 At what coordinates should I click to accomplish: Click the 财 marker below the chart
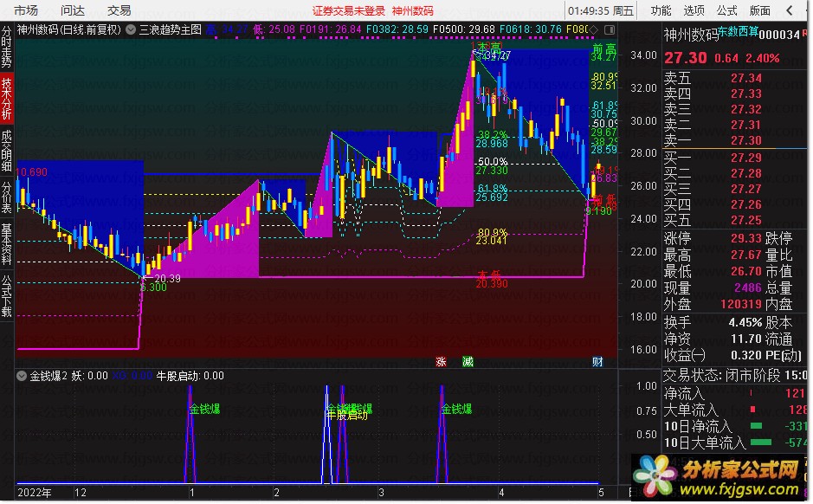[x=597, y=362]
